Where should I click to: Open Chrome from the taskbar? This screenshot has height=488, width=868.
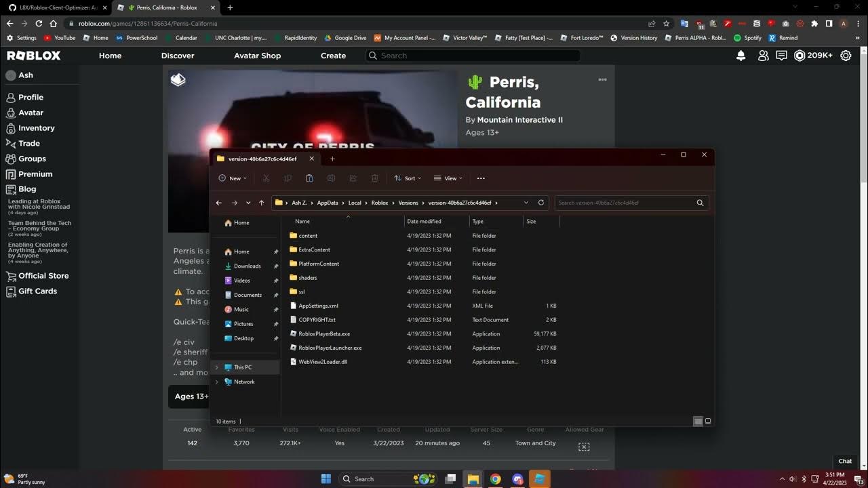coord(495,479)
